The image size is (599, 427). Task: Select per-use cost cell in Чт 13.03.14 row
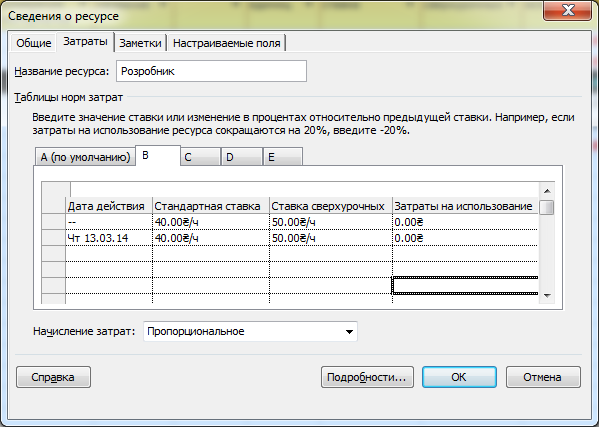465,238
